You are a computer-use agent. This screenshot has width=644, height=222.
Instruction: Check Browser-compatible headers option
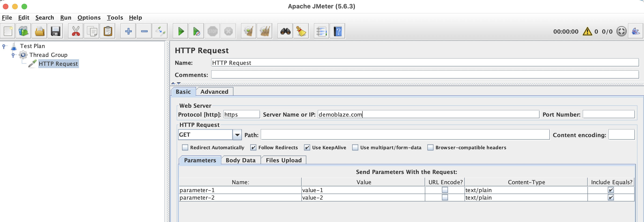[x=430, y=147]
